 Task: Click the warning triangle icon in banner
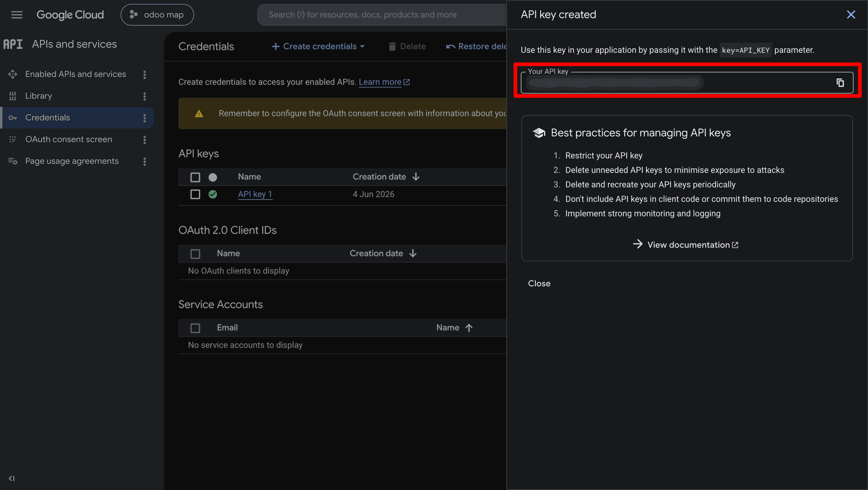[199, 114]
